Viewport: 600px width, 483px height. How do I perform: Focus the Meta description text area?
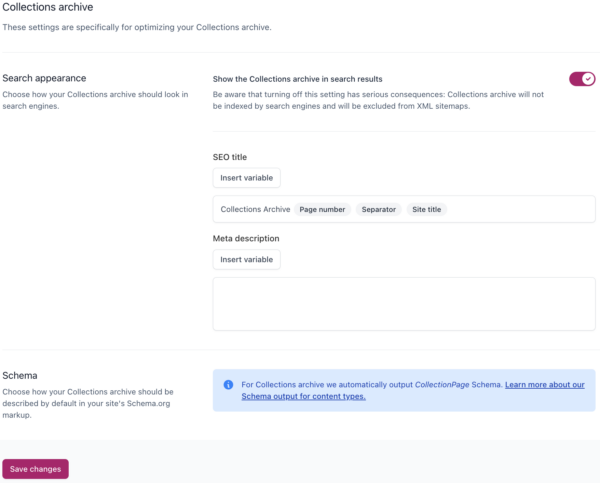[x=403, y=304]
